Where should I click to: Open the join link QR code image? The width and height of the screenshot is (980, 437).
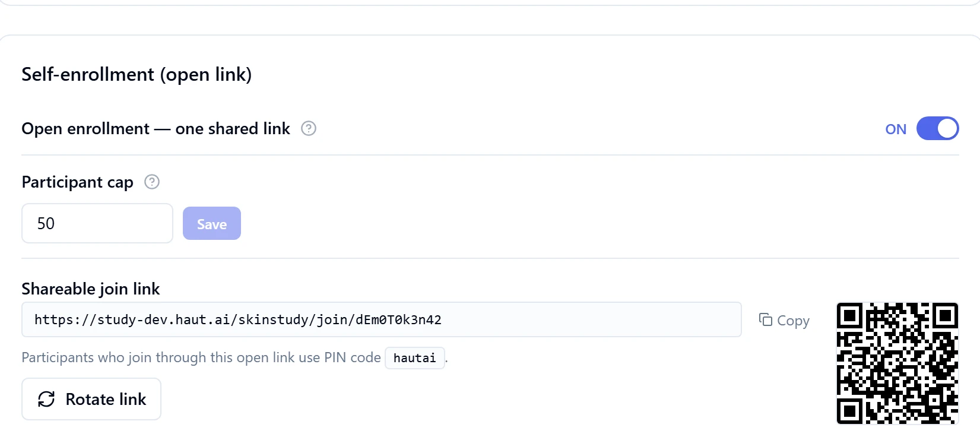tap(897, 363)
